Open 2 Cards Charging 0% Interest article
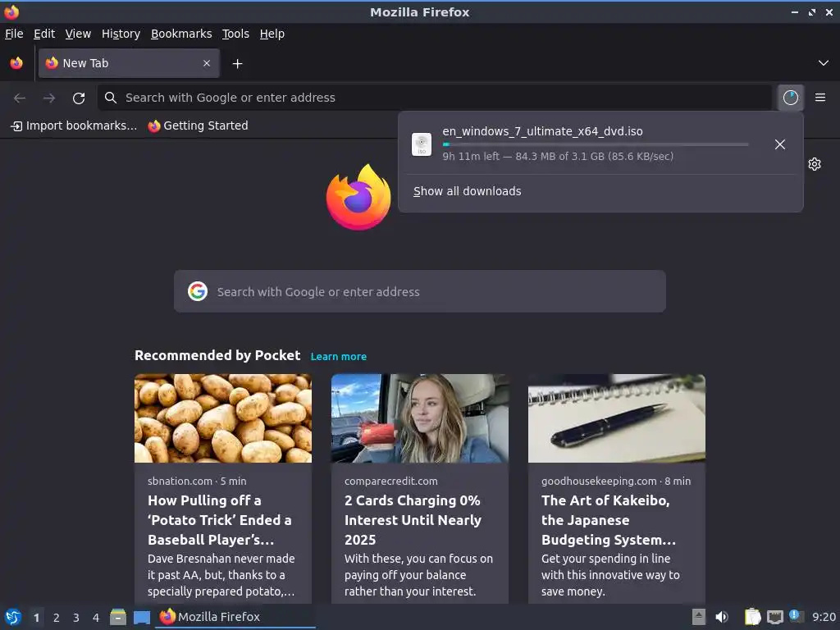 [x=413, y=520]
